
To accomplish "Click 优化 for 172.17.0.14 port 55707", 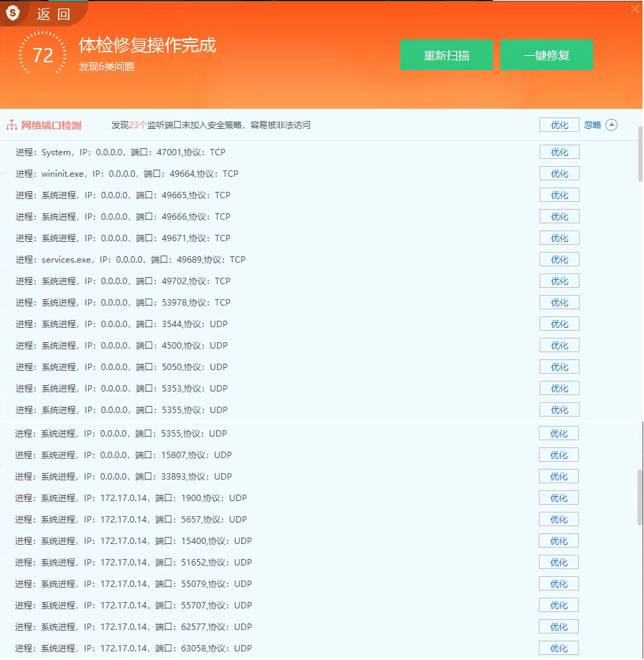I will (559, 606).
